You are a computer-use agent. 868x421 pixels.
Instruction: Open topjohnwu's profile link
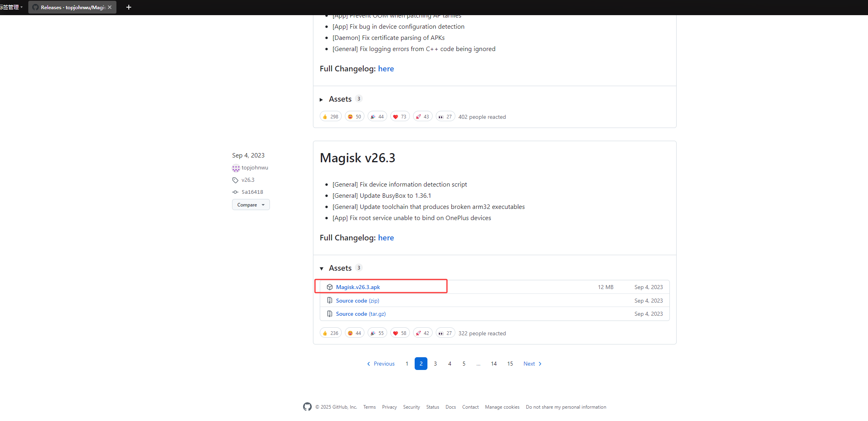click(255, 167)
